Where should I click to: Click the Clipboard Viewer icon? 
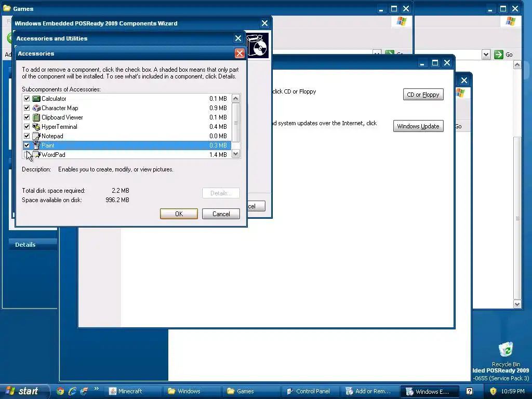pos(36,117)
